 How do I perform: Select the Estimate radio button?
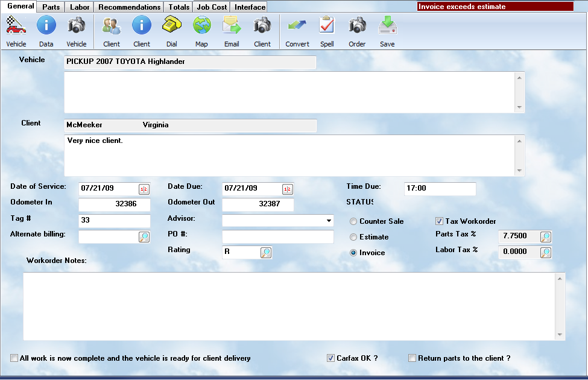(353, 237)
